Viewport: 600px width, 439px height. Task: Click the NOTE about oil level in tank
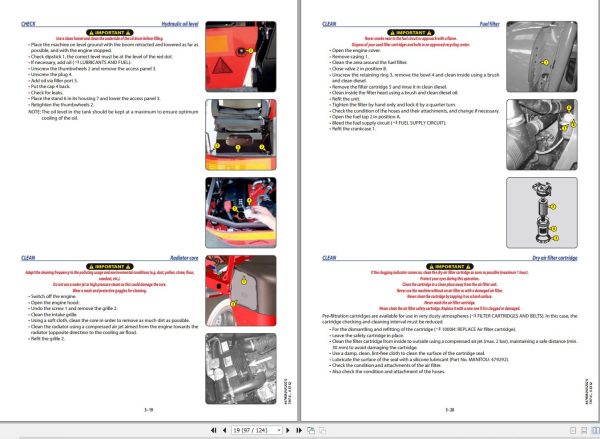pyautogui.click(x=113, y=115)
